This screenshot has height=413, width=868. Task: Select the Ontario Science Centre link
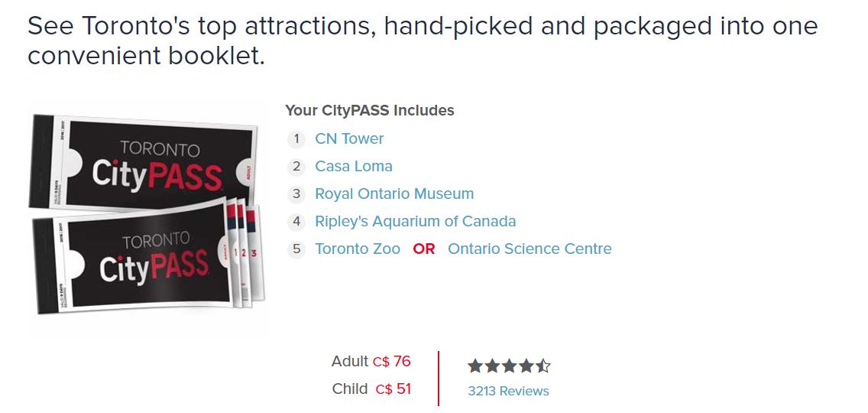coord(530,249)
